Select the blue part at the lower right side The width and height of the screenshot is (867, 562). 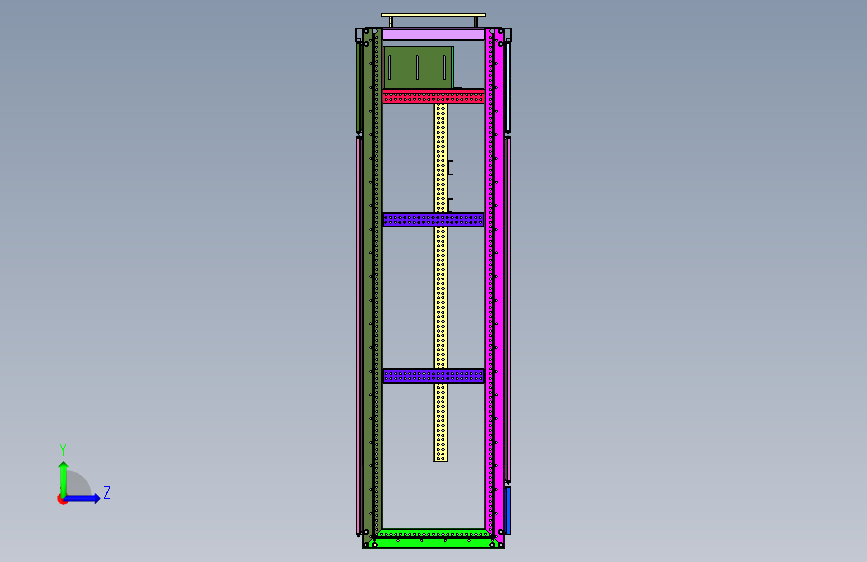508,511
